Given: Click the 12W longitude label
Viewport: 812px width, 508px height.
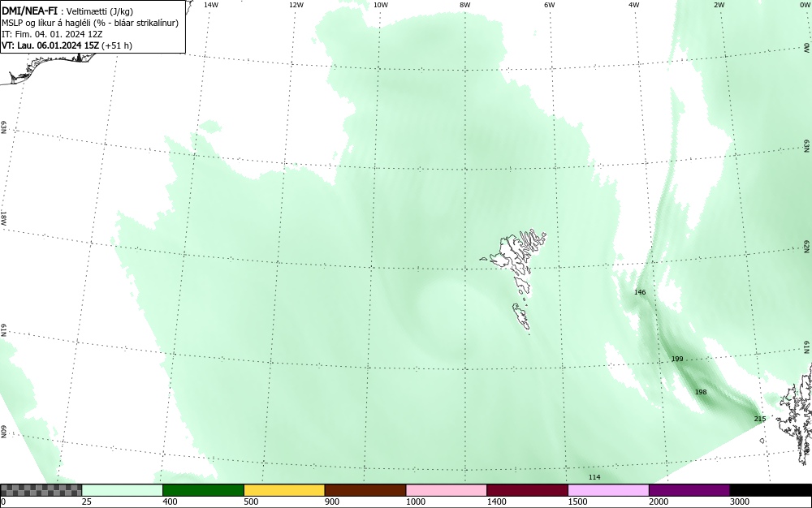Looking at the screenshot, I should tap(296, 5).
